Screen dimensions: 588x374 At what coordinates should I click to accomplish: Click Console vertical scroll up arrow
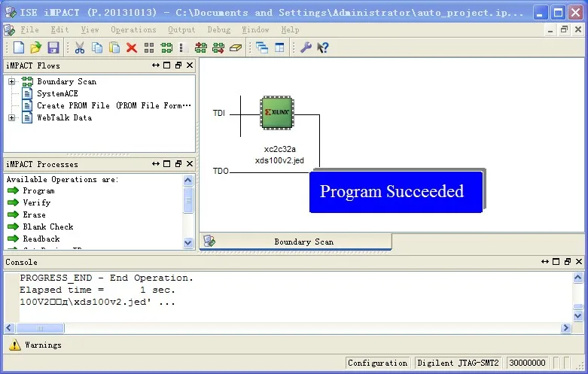(x=578, y=278)
